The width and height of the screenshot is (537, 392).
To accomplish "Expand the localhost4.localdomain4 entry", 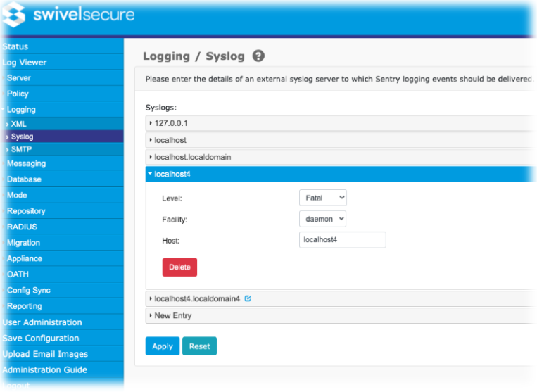I will point(341,298).
